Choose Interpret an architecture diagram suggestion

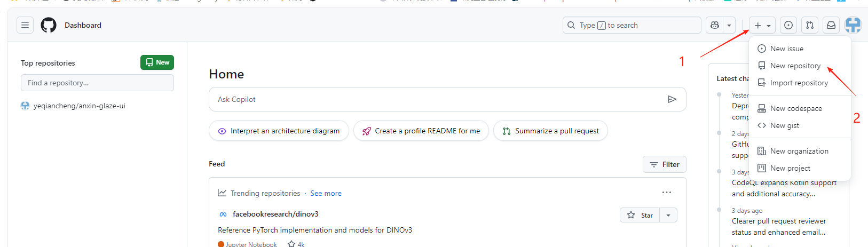[x=279, y=131]
